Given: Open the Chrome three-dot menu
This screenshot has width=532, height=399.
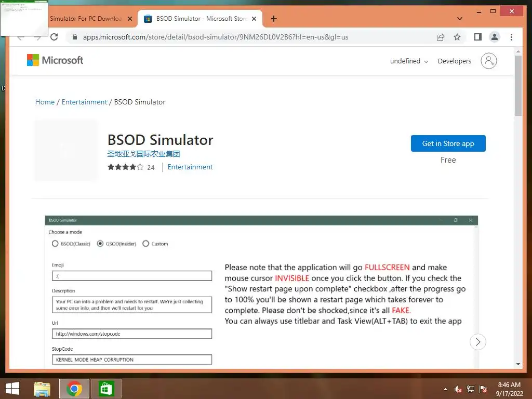Looking at the screenshot, I should click(511, 37).
